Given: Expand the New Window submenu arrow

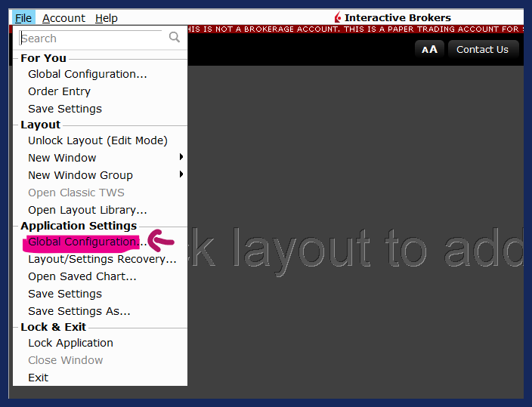Looking at the screenshot, I should (x=181, y=158).
